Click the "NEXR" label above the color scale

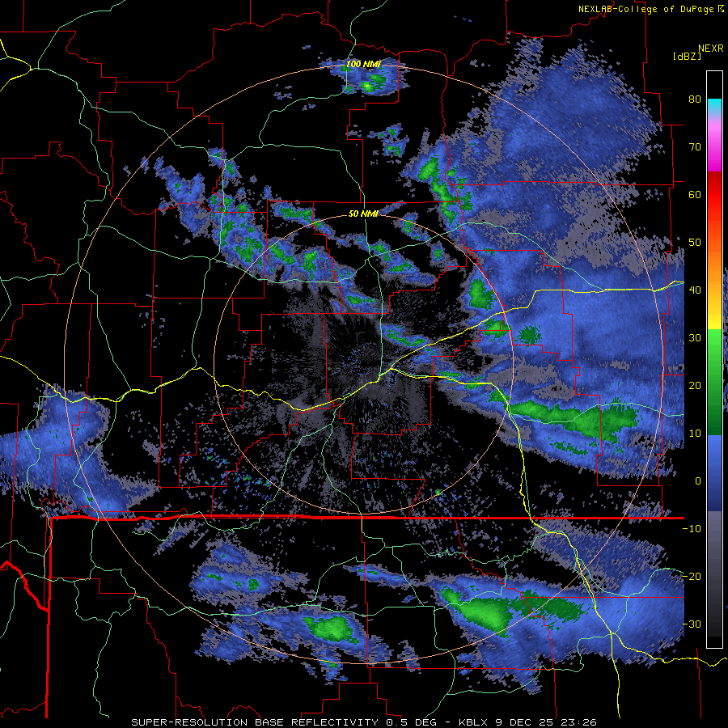[x=711, y=49]
